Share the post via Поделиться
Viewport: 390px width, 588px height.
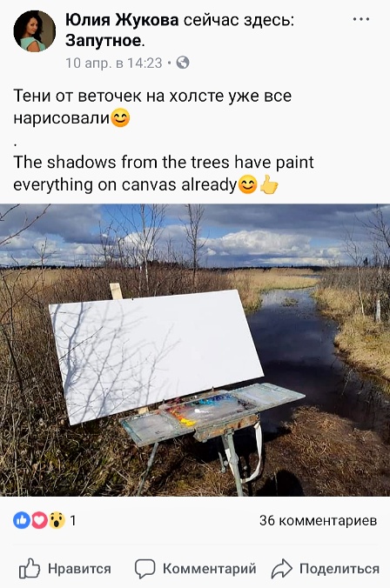[x=325, y=569]
